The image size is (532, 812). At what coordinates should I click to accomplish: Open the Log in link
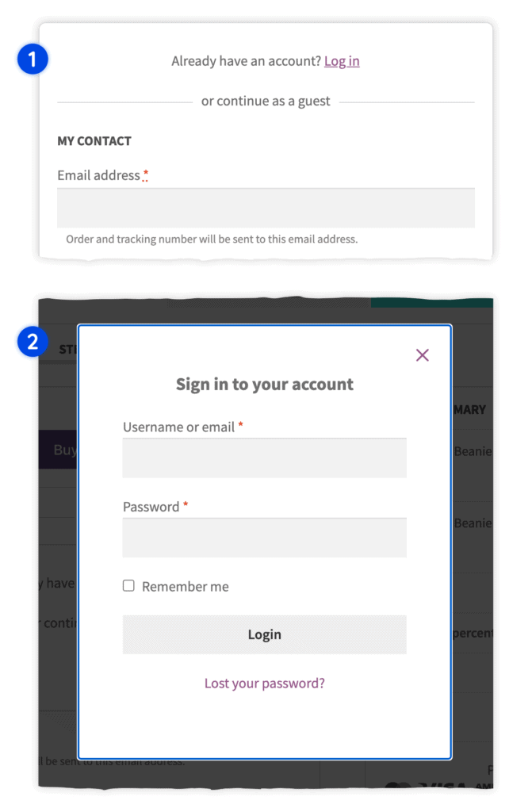click(x=342, y=61)
